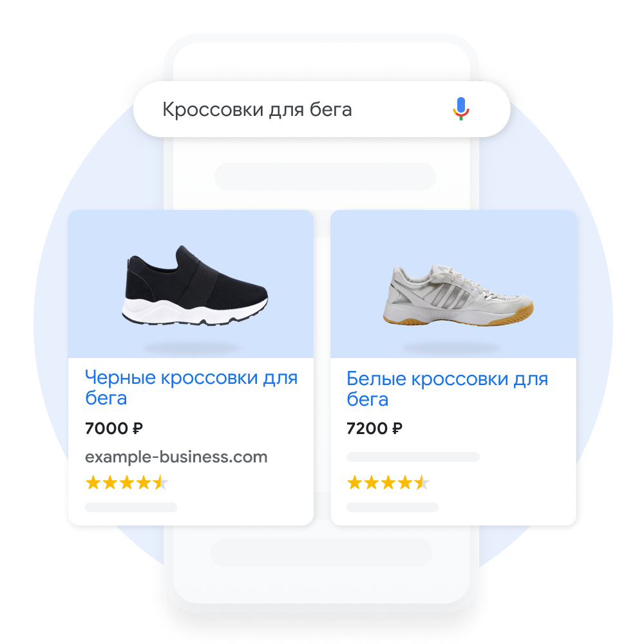Click the placeholder bar below white sneakers stars
The width and height of the screenshot is (644, 644).
point(393,507)
